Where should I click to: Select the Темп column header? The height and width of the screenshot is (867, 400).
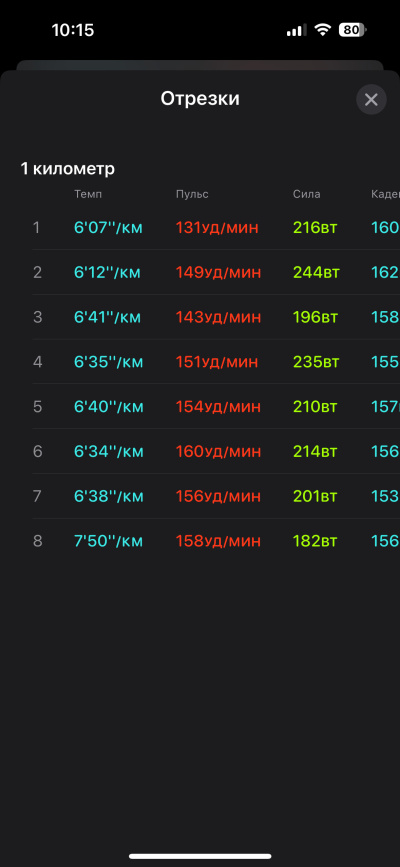click(88, 194)
